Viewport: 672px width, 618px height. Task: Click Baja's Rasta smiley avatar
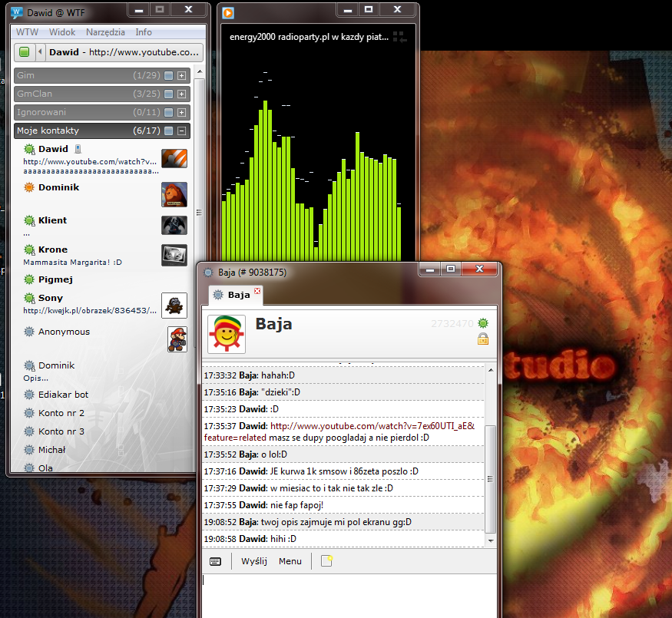pyautogui.click(x=227, y=334)
